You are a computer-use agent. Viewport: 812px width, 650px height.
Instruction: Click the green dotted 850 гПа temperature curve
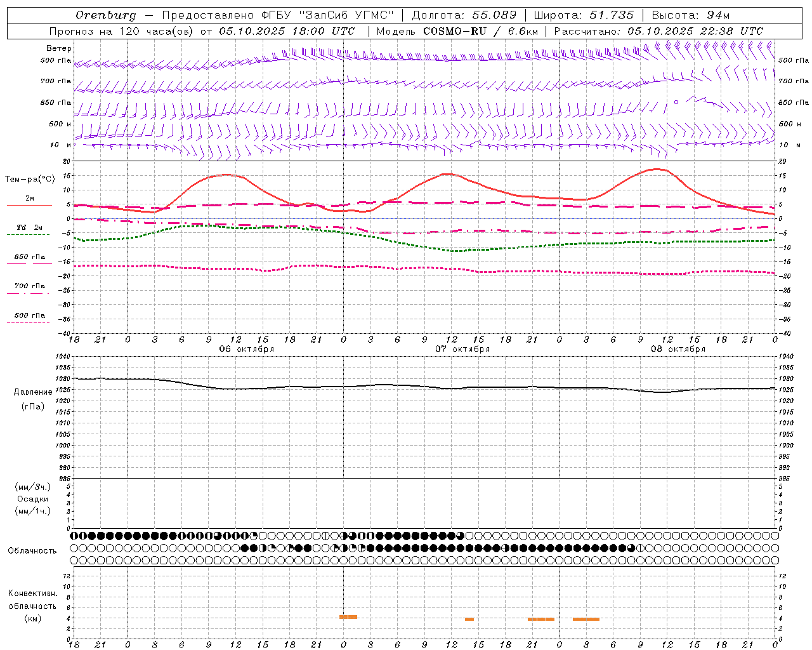[x=425, y=244]
